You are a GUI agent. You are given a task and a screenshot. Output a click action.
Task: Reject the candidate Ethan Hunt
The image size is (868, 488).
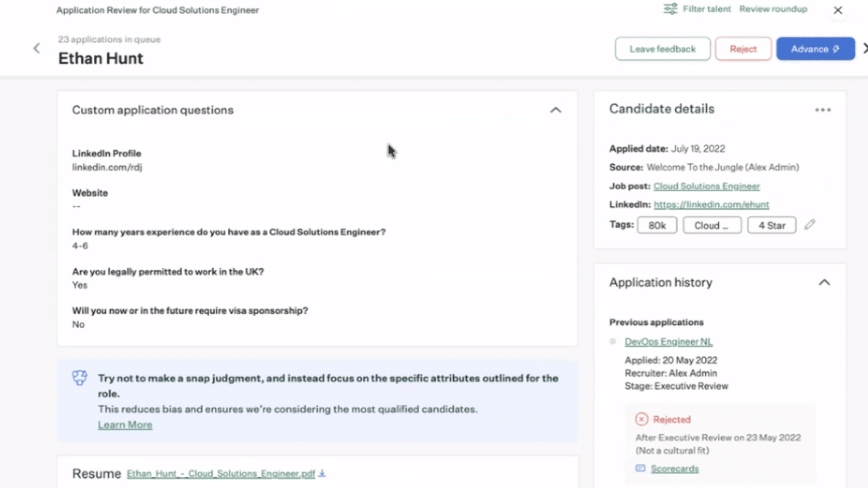(743, 49)
